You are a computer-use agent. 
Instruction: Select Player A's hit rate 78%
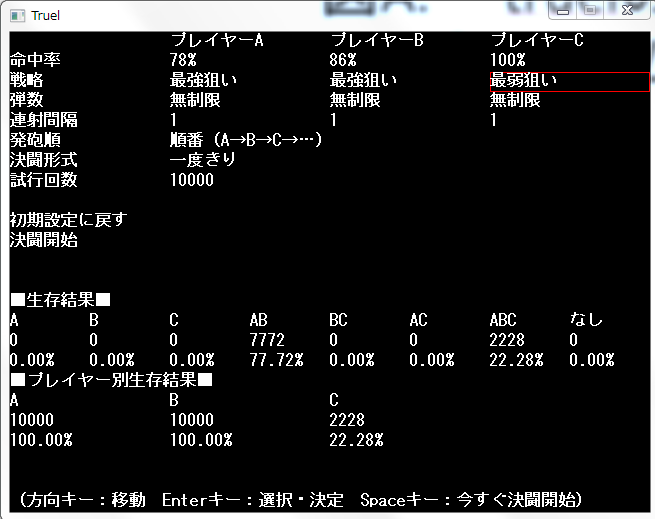(x=183, y=60)
